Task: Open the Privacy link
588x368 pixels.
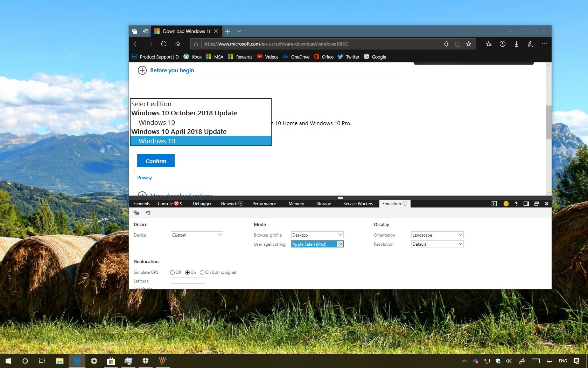Action: 145,178
